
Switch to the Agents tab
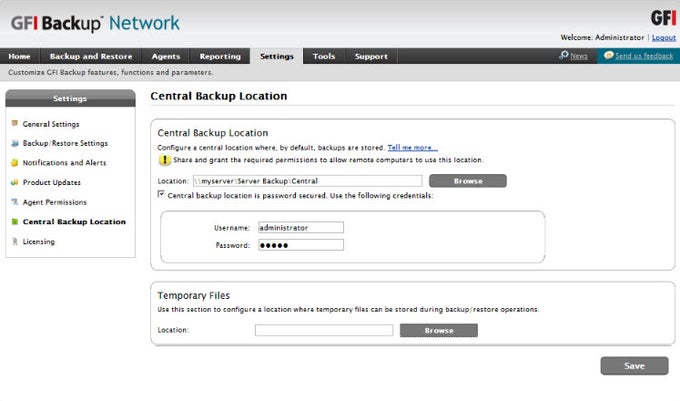click(166, 56)
